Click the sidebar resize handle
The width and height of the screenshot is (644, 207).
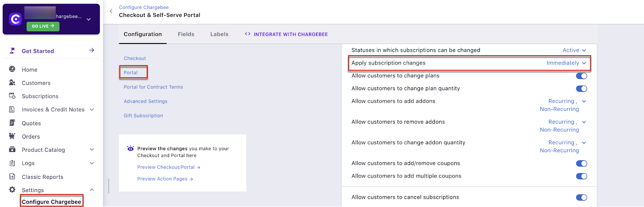tap(109, 186)
